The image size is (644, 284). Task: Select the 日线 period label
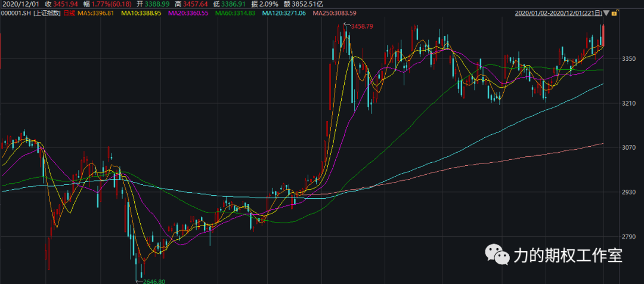[x=69, y=14]
